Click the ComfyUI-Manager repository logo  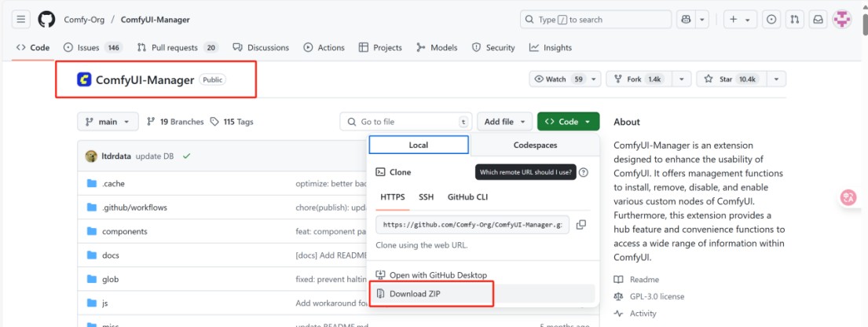(x=84, y=80)
